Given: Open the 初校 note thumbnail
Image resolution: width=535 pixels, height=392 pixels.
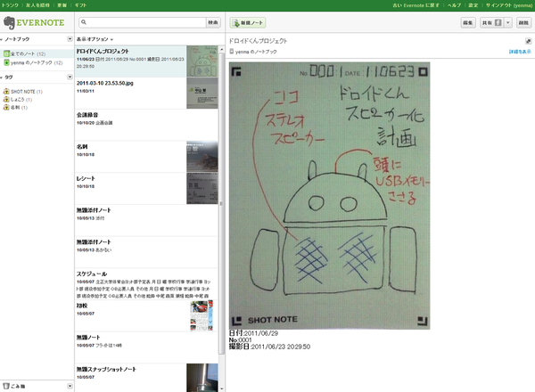Looking at the screenshot, I should point(202,315).
